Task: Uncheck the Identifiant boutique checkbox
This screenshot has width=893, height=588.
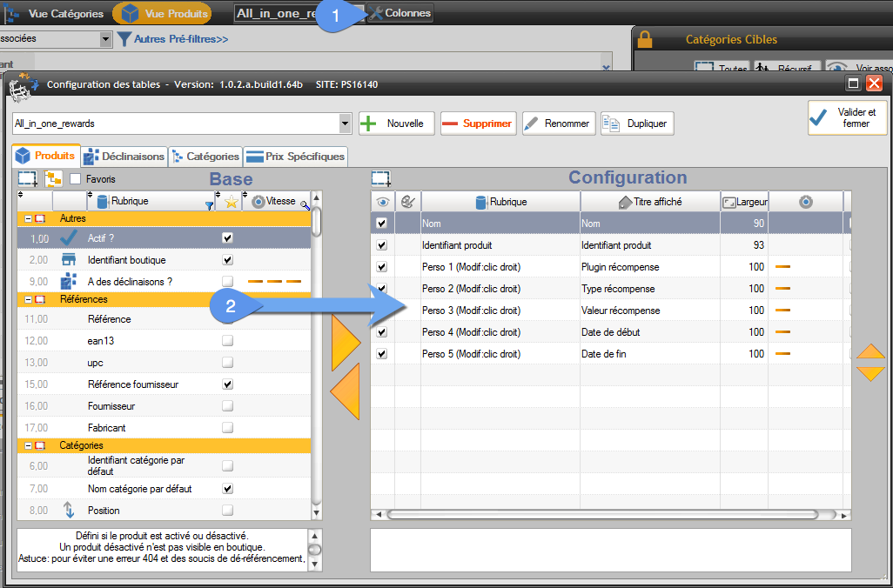Action: click(x=227, y=260)
